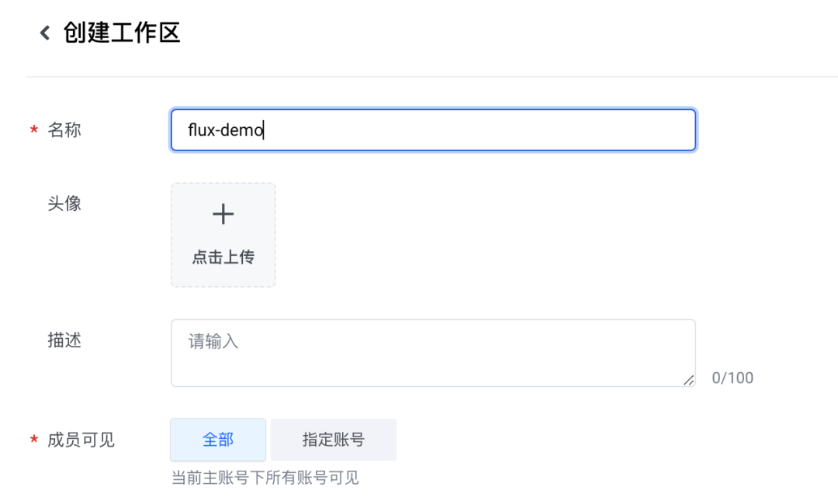Choose 指定账号 visibility option

pyautogui.click(x=334, y=440)
